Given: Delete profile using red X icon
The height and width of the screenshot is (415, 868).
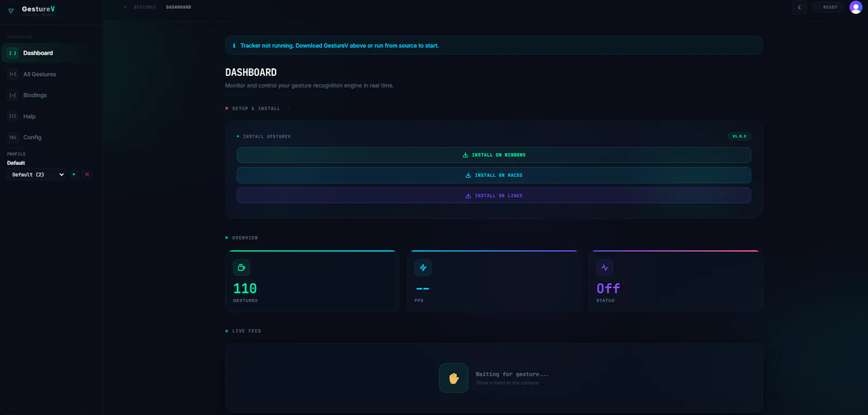Looking at the screenshot, I should click(x=87, y=175).
